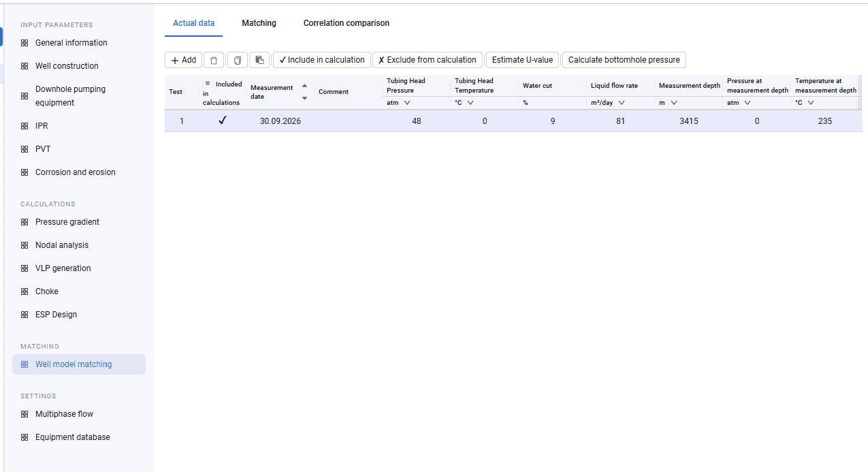Click the icon beside Equipment database
Screen dimensions: 868x472
click(x=25, y=437)
